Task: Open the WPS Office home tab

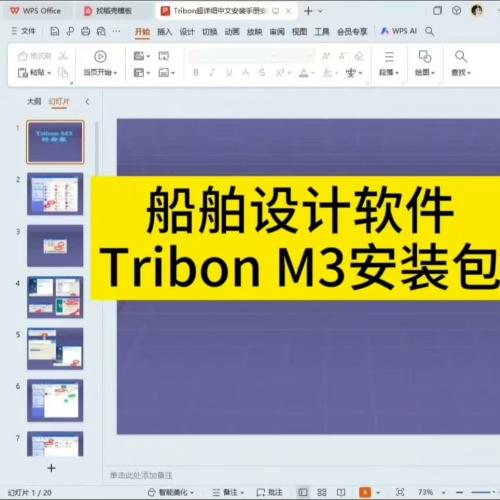Action: point(36,11)
